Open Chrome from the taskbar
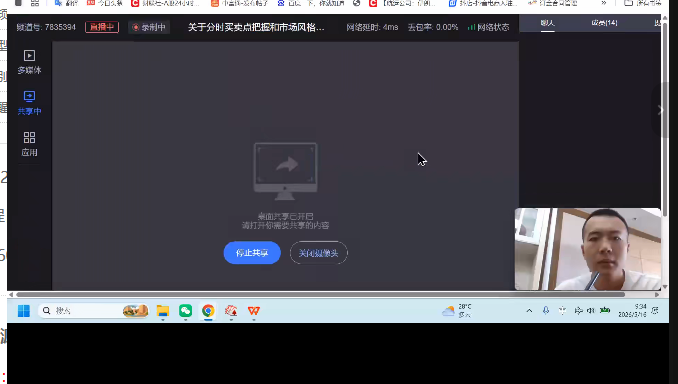 208,310
